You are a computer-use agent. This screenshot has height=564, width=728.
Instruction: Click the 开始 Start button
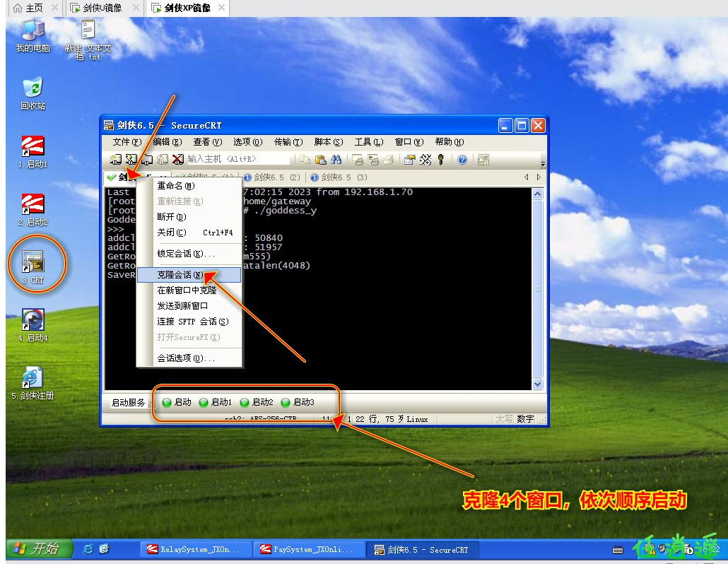click(39, 548)
